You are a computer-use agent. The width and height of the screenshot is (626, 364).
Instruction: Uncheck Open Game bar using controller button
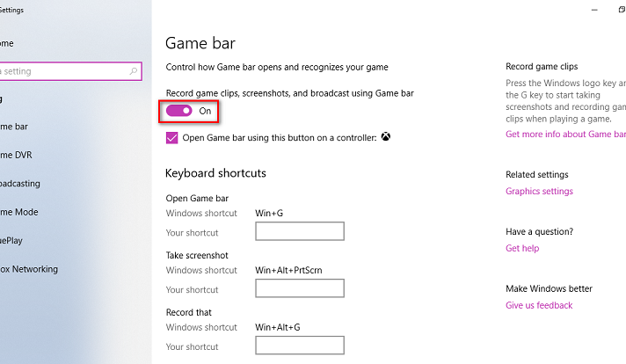[x=171, y=138]
